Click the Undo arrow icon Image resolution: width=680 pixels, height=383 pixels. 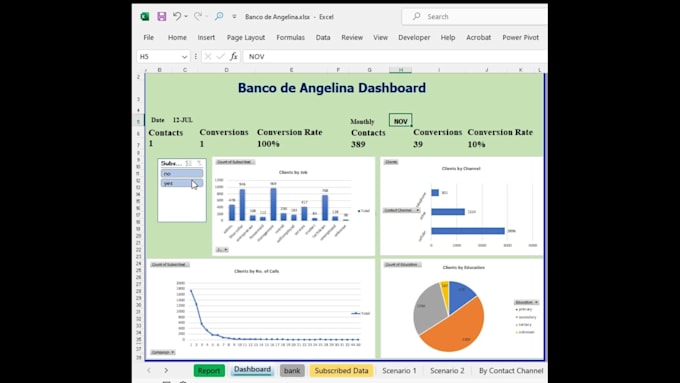tap(177, 16)
